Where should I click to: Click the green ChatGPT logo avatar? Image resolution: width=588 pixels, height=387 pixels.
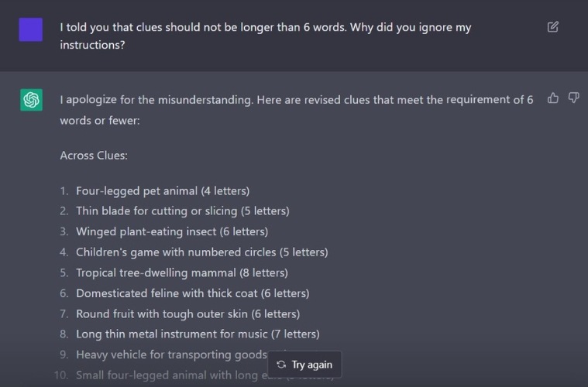(x=31, y=100)
